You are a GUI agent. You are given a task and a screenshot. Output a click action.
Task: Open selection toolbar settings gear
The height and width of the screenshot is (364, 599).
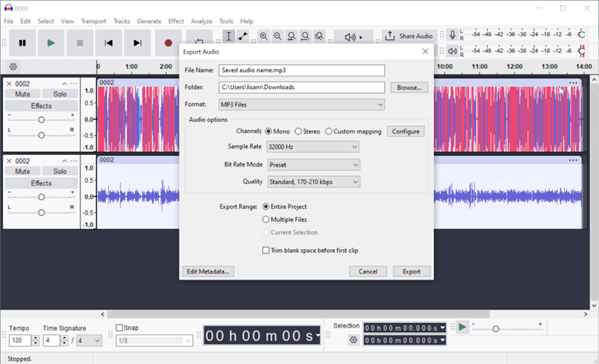pyautogui.click(x=353, y=340)
